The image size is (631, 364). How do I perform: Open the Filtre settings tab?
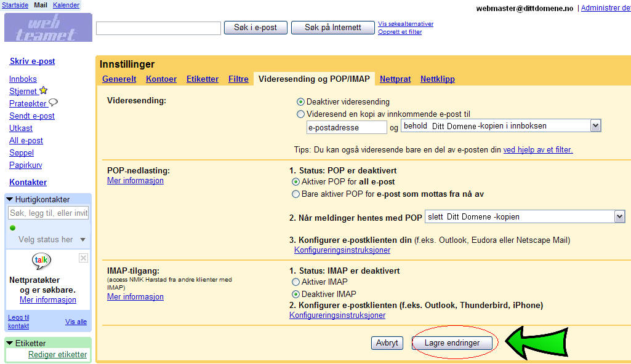coord(239,79)
